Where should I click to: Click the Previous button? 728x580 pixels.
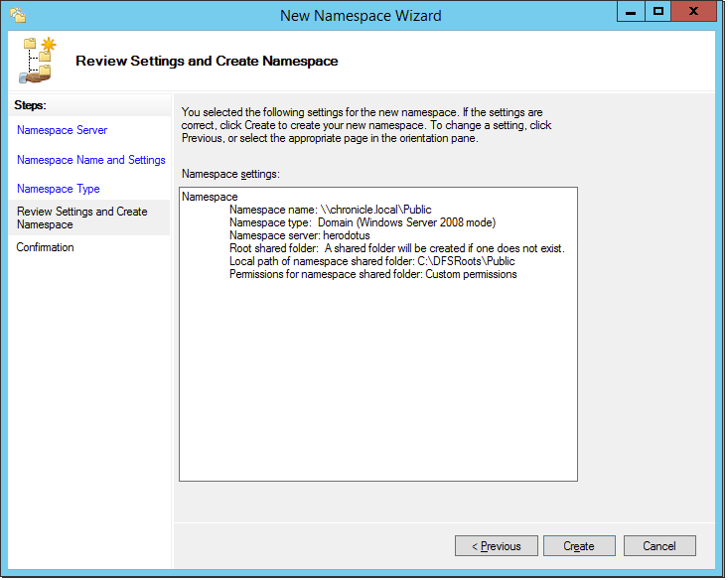(497, 546)
